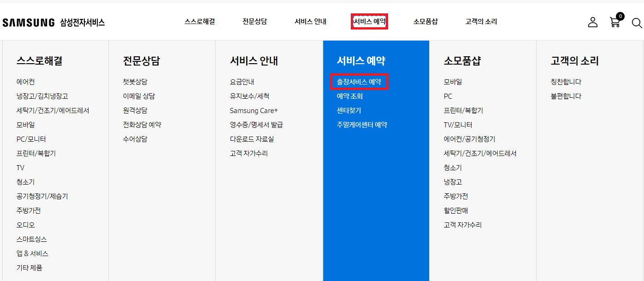This screenshot has width=644, height=281.
Task: Select 영수증/명세서 발급
Action: tap(256, 125)
